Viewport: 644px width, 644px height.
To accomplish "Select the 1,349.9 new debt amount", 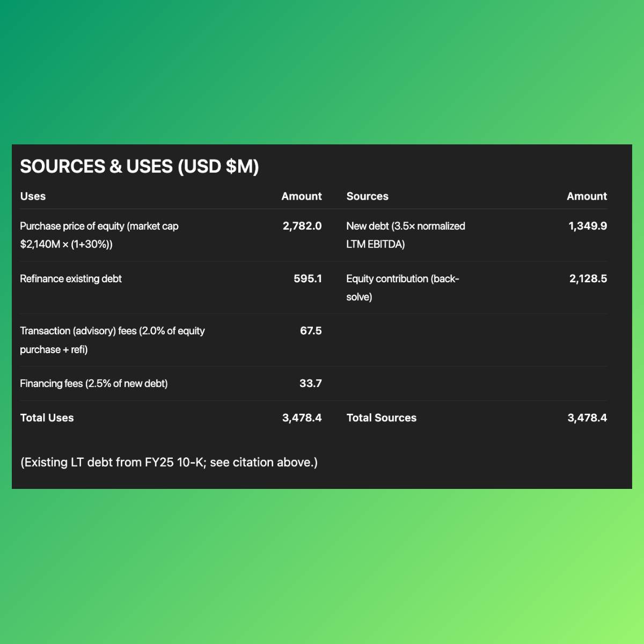I will pos(588,226).
